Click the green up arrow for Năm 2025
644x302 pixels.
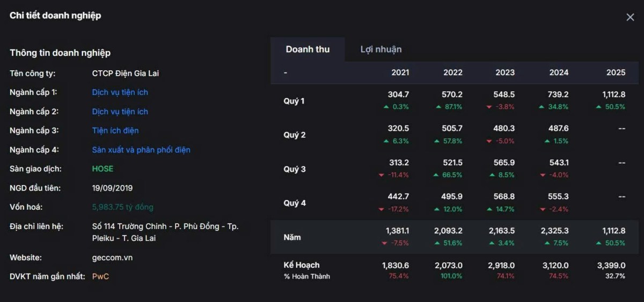point(598,243)
